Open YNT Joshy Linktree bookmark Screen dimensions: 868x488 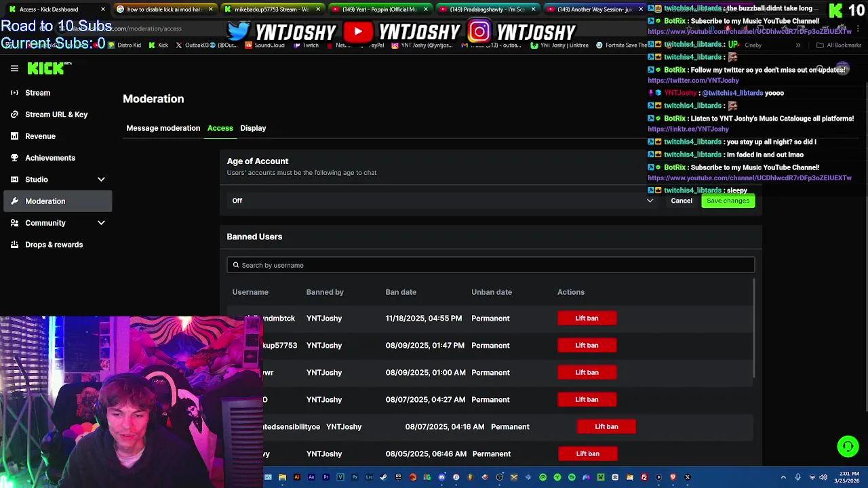[559, 45]
